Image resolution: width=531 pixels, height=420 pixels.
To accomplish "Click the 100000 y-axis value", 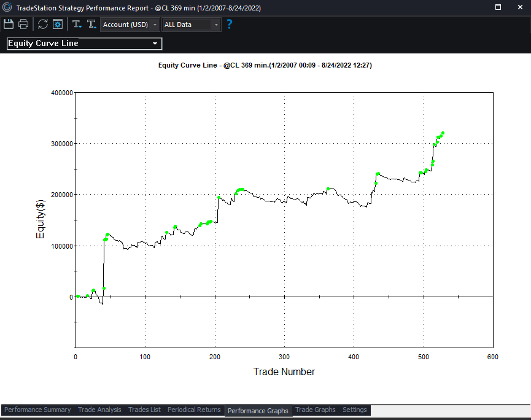I will [x=62, y=246].
